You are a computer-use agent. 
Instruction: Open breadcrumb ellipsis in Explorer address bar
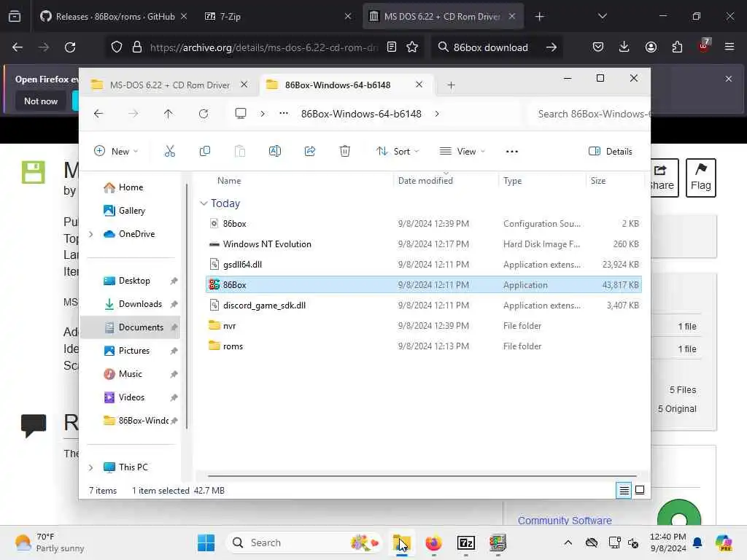(x=284, y=114)
